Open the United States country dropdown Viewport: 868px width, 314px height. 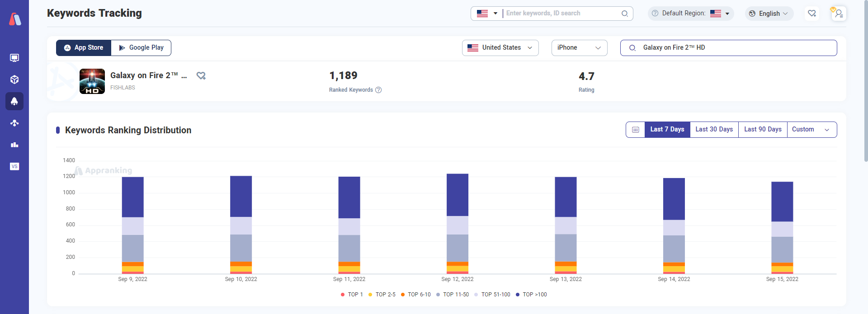coord(500,48)
